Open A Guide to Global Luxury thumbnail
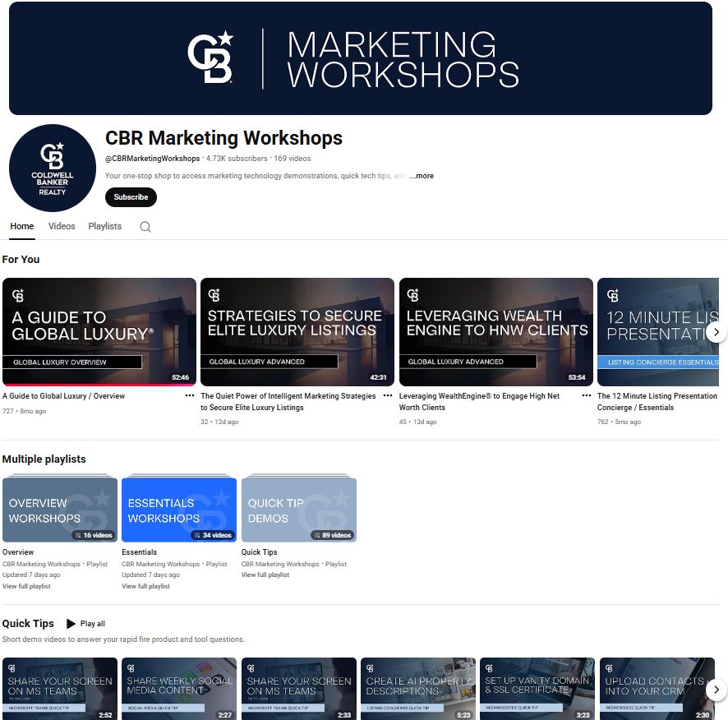The image size is (728, 720). [99, 332]
